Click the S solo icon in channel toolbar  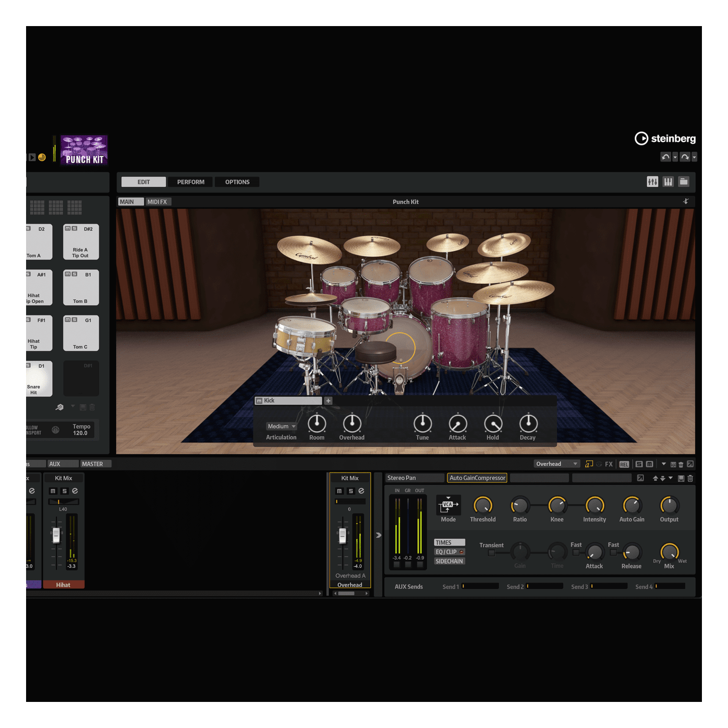coord(639,464)
